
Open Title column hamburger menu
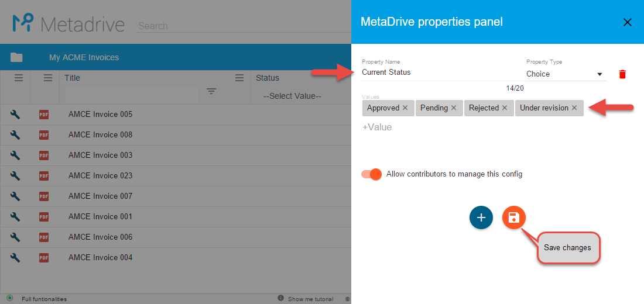click(239, 78)
